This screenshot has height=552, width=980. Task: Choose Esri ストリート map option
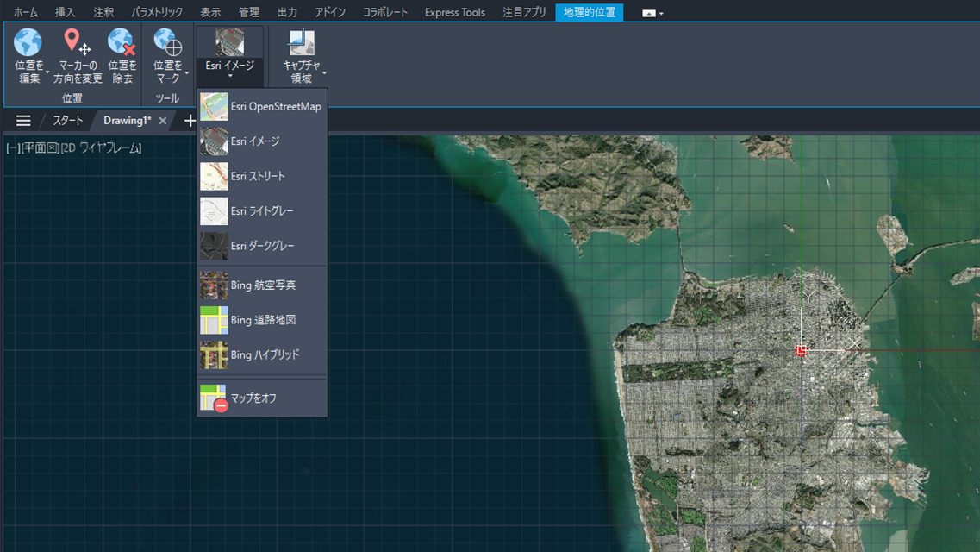[x=262, y=176]
